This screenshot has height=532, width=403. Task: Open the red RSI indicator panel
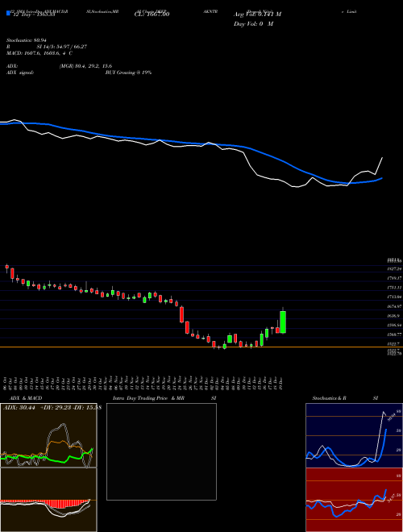(x=354, y=500)
